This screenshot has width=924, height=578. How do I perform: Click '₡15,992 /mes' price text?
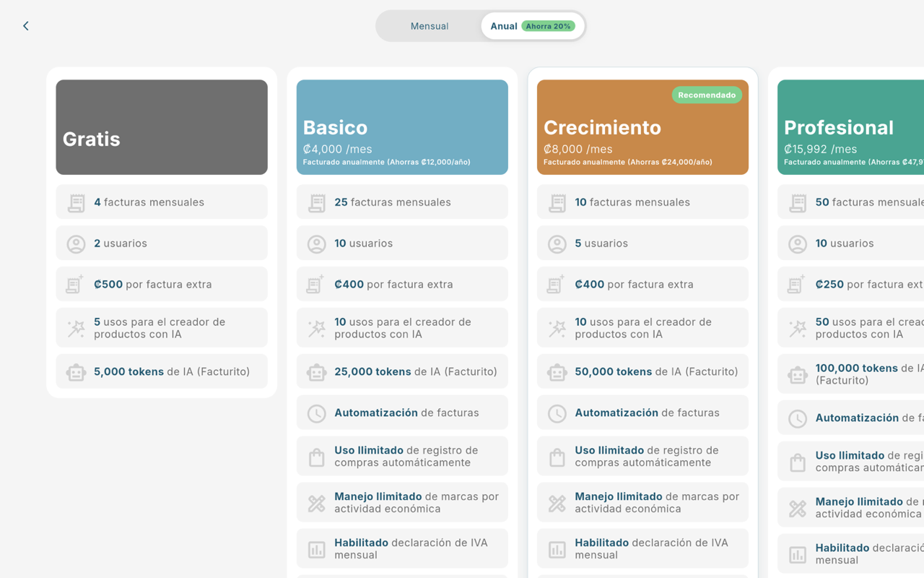821,150
